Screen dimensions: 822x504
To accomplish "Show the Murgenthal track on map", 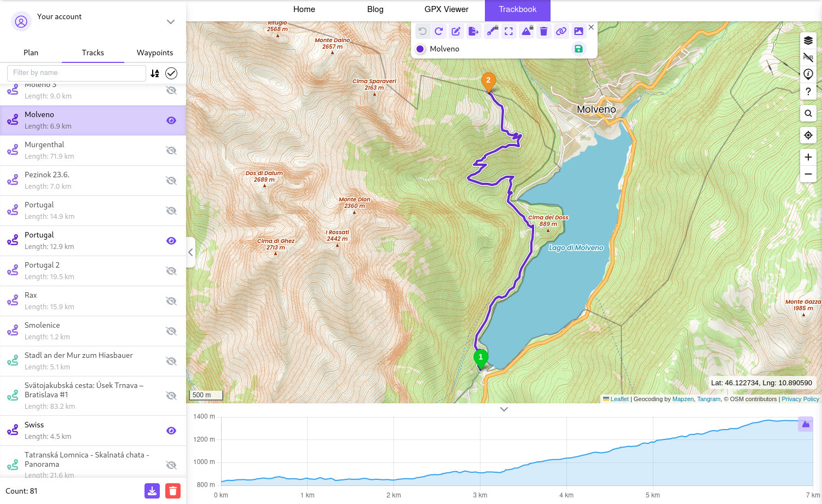I will tap(171, 150).
